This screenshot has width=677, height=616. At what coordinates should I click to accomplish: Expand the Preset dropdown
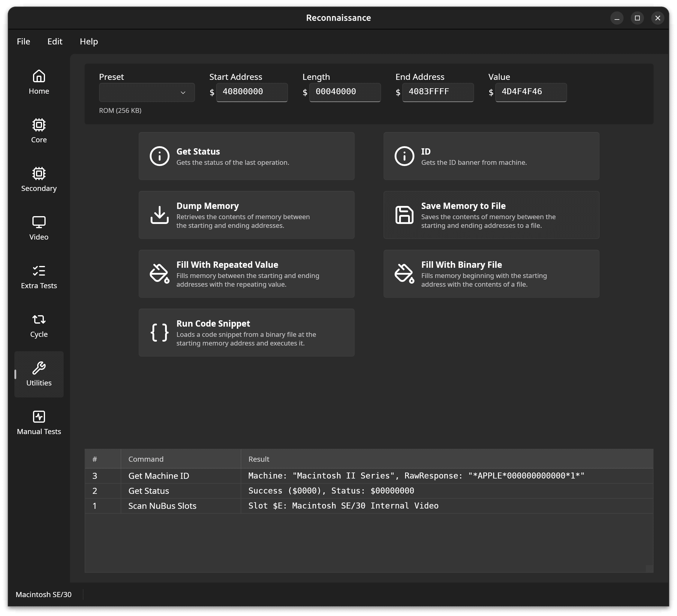(x=147, y=92)
